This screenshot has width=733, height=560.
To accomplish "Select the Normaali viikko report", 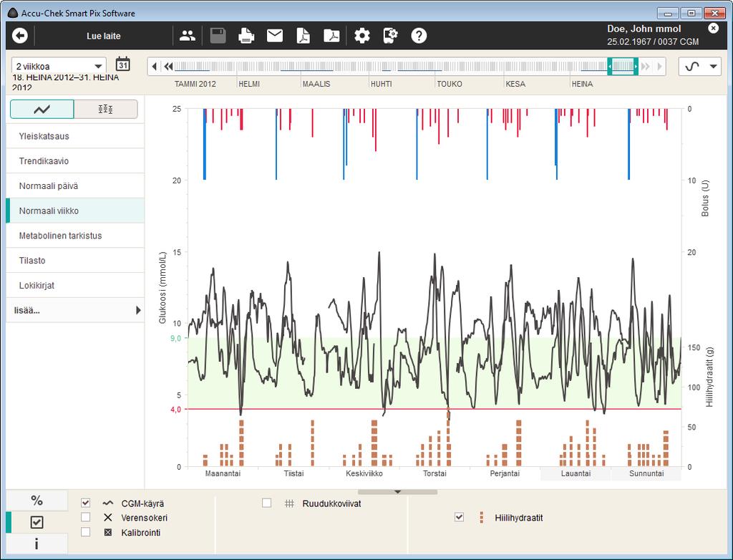I will tap(75, 211).
